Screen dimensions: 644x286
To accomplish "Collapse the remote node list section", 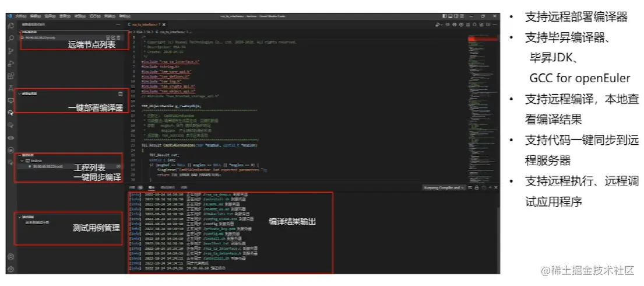I will pos(20,32).
